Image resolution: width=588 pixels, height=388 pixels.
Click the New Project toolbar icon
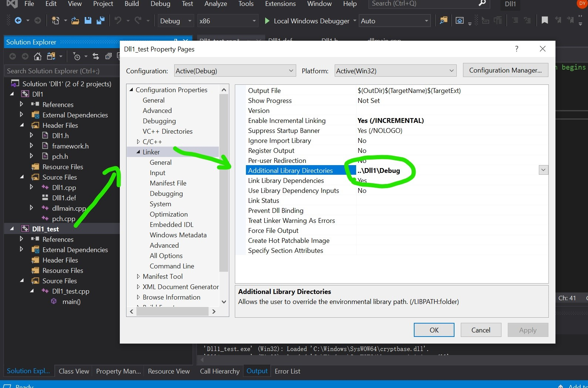click(x=55, y=21)
